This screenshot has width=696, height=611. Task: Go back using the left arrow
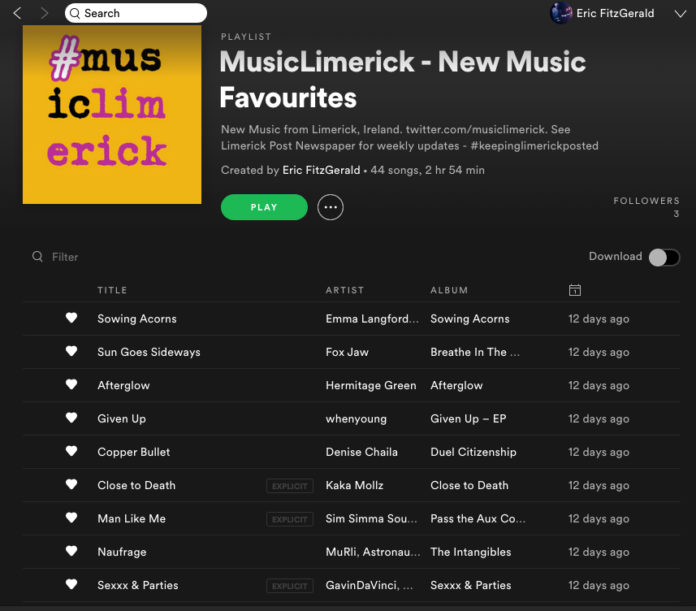(x=17, y=13)
